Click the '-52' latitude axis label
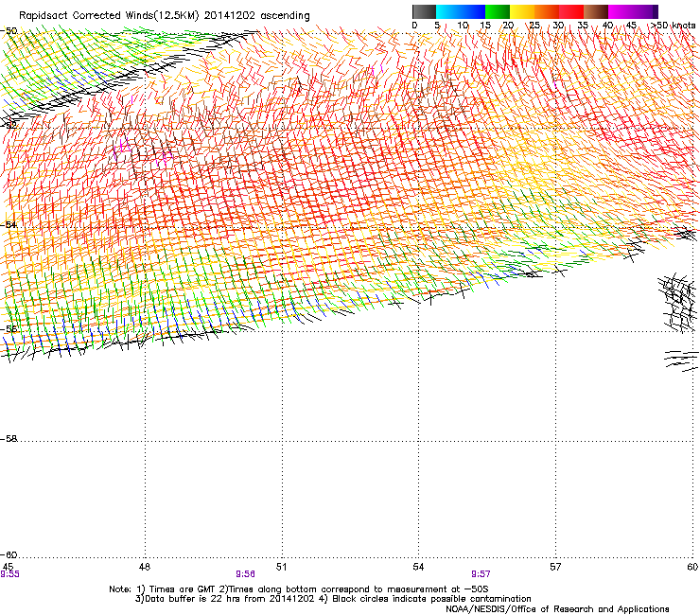Image resolution: width=700 pixels, height=615 pixels. [9, 126]
